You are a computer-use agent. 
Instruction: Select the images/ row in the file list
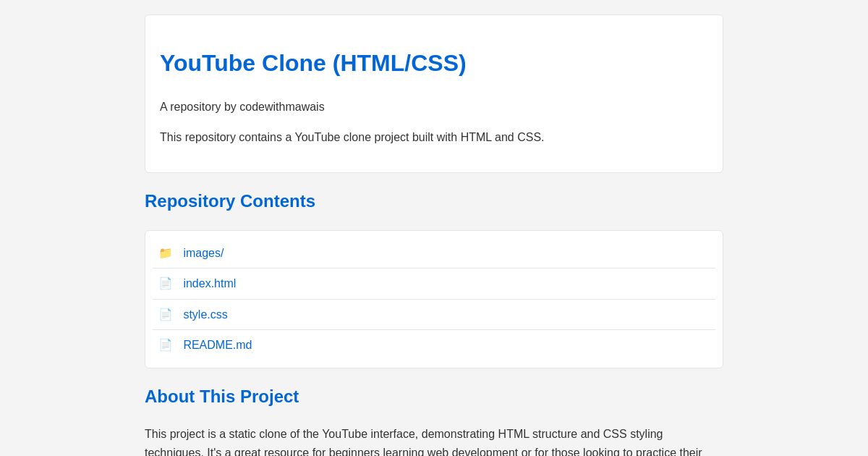click(x=434, y=253)
